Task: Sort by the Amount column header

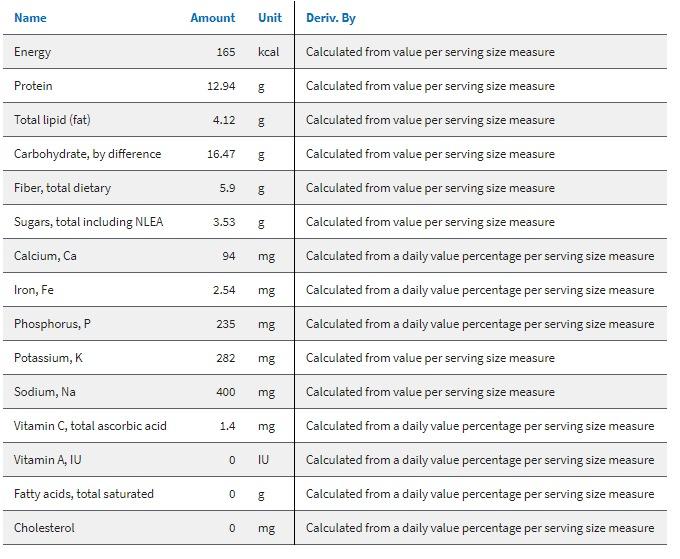Action: tap(212, 18)
